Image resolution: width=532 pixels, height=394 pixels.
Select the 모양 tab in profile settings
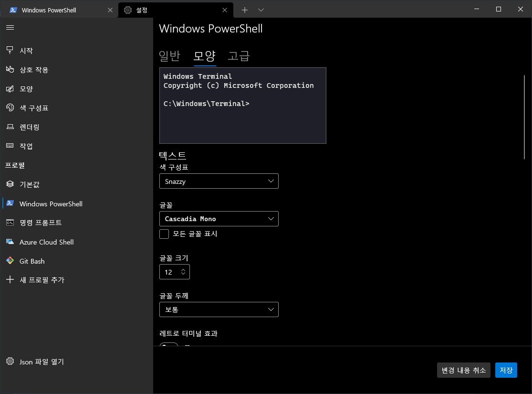coord(205,56)
